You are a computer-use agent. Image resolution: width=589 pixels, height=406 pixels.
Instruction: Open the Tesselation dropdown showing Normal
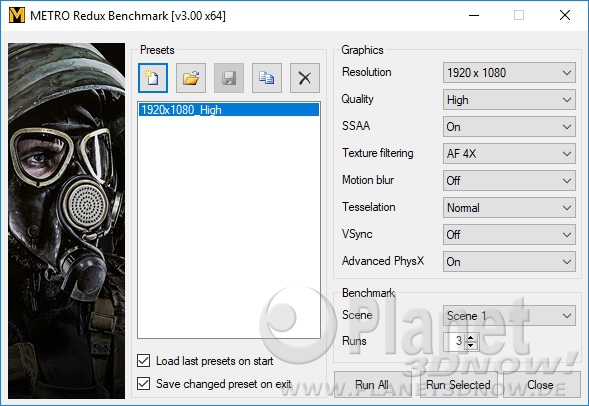(509, 208)
